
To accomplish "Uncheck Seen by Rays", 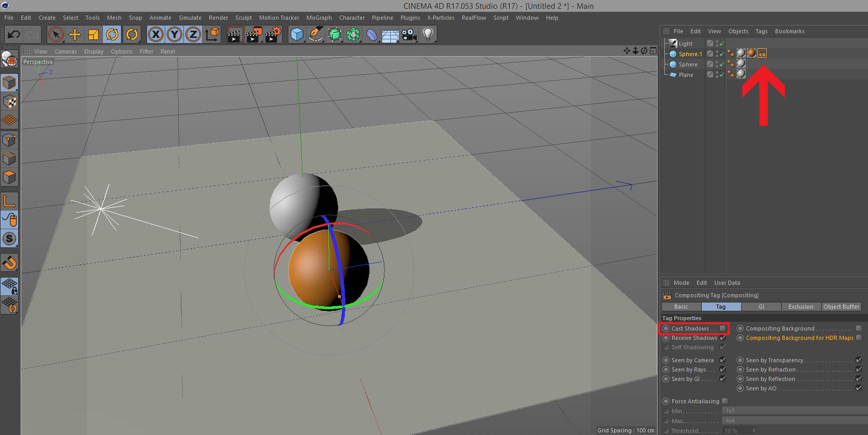I will click(723, 370).
